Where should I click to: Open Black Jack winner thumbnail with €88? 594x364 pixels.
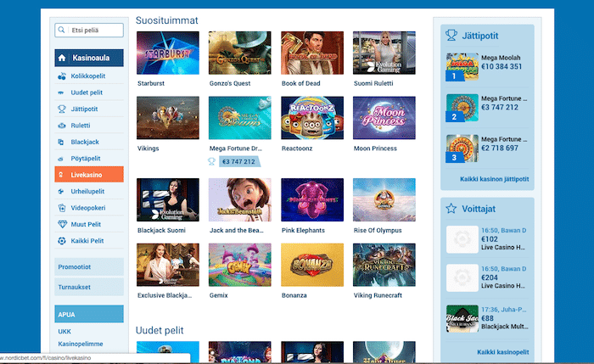[462, 319]
